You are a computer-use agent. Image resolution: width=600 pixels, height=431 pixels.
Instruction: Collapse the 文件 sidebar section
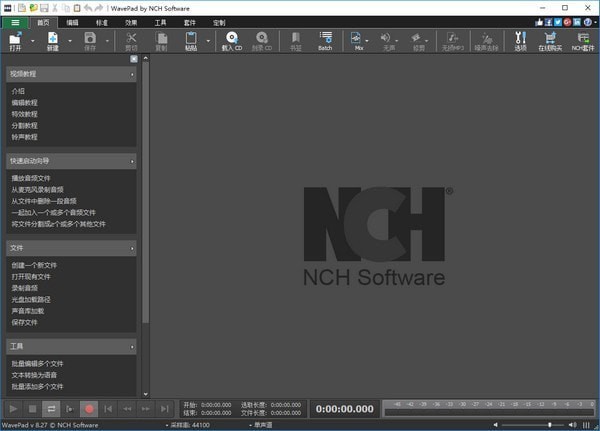click(x=132, y=247)
